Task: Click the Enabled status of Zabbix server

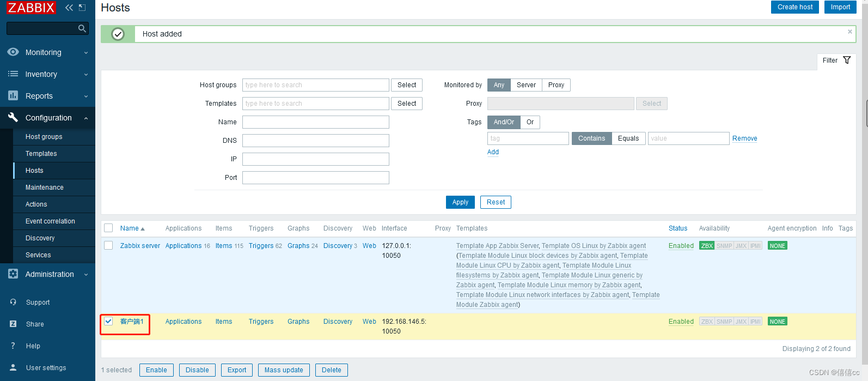Action: pos(681,246)
